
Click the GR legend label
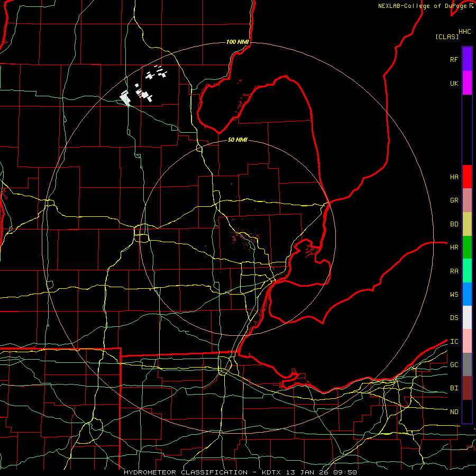point(454,200)
